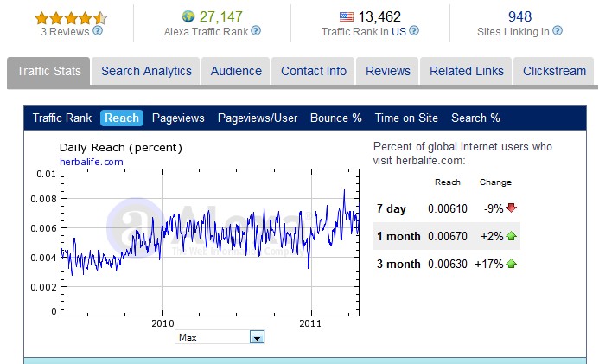Click the Reach column header
The height and width of the screenshot is (364, 599).
(x=448, y=182)
